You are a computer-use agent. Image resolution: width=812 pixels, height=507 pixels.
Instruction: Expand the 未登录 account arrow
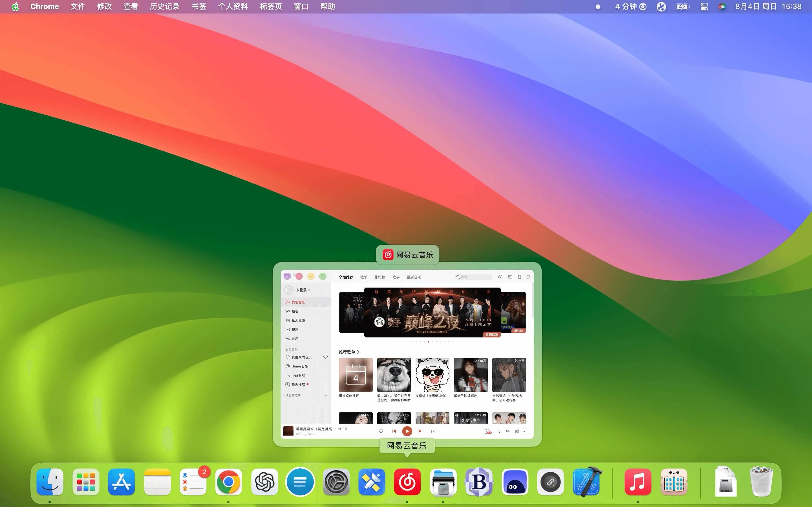tap(309, 290)
